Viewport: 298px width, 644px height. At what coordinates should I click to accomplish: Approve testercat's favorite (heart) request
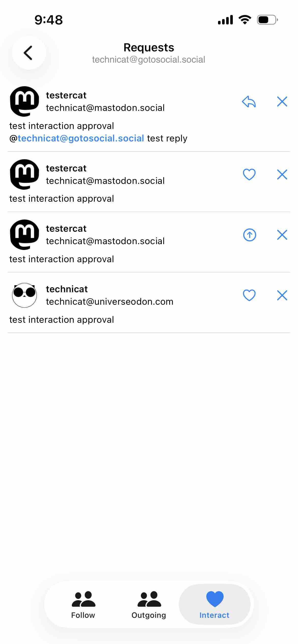point(249,174)
